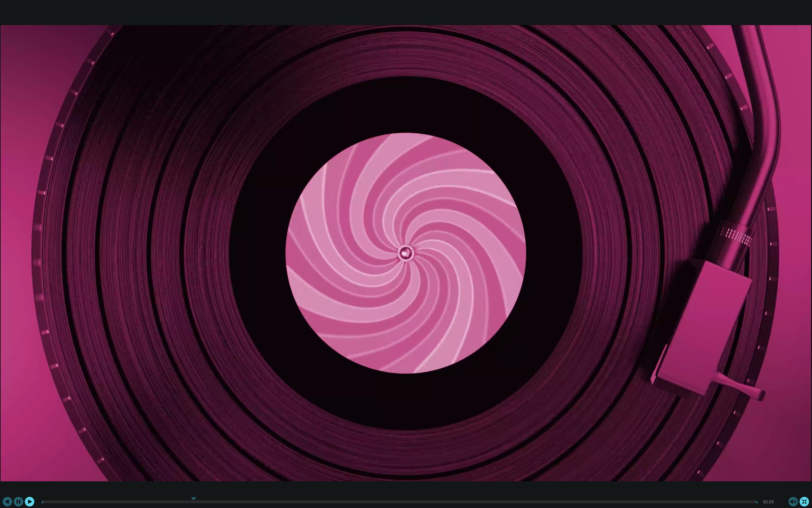This screenshot has height=508, width=812.
Task: Click the 02.03 timecode display
Action: tap(768, 502)
